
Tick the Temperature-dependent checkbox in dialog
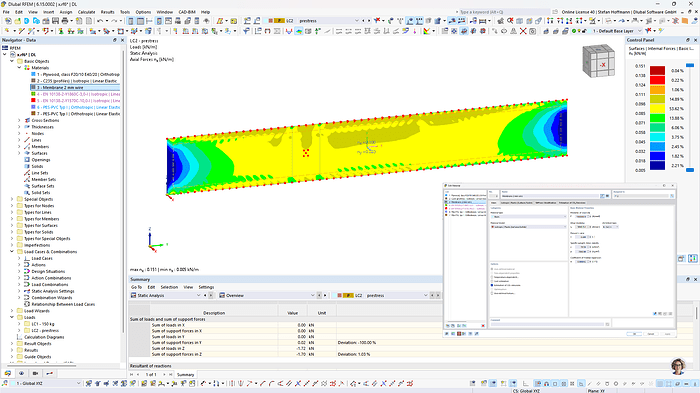click(492, 277)
